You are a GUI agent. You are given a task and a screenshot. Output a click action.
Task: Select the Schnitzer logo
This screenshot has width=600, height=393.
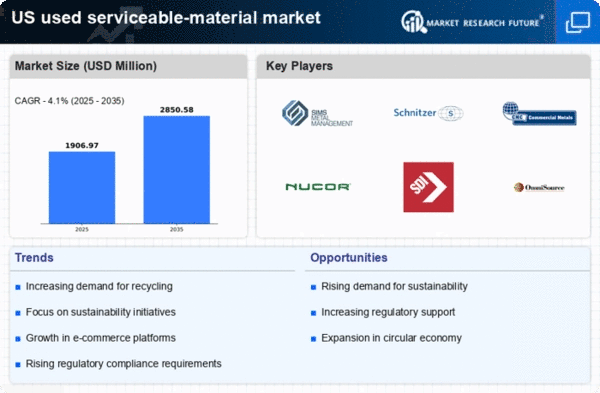[428, 113]
